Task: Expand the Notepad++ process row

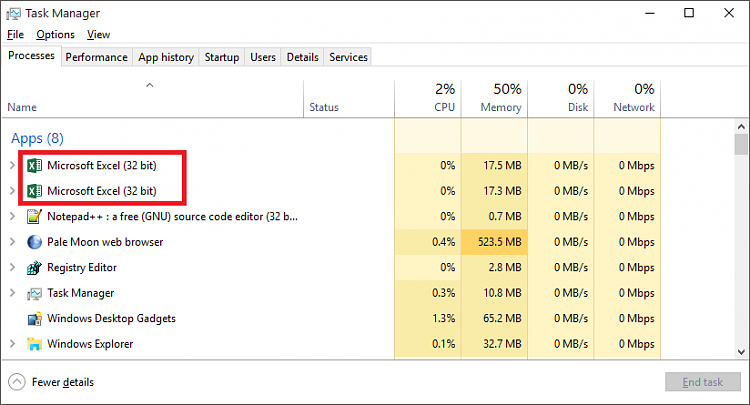Action: pos(12,217)
